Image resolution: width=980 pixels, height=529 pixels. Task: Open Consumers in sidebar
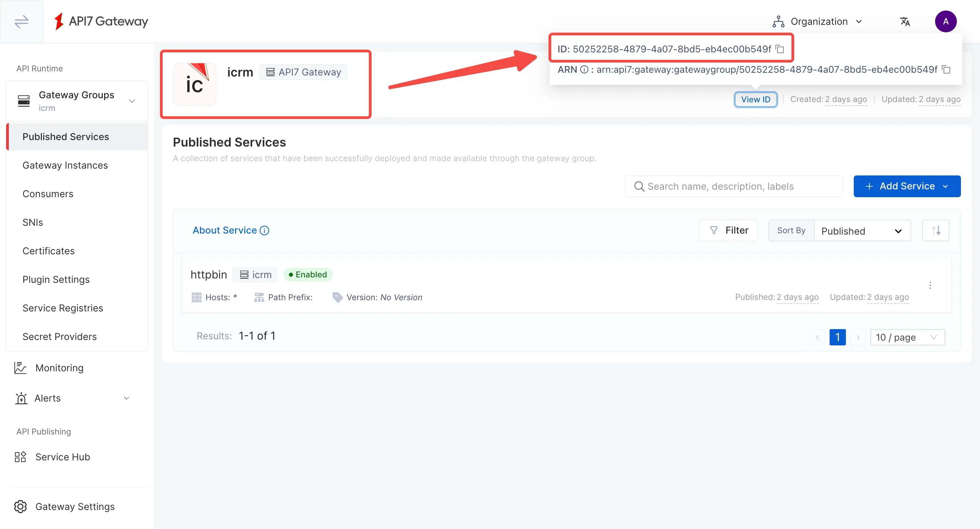tap(77, 193)
